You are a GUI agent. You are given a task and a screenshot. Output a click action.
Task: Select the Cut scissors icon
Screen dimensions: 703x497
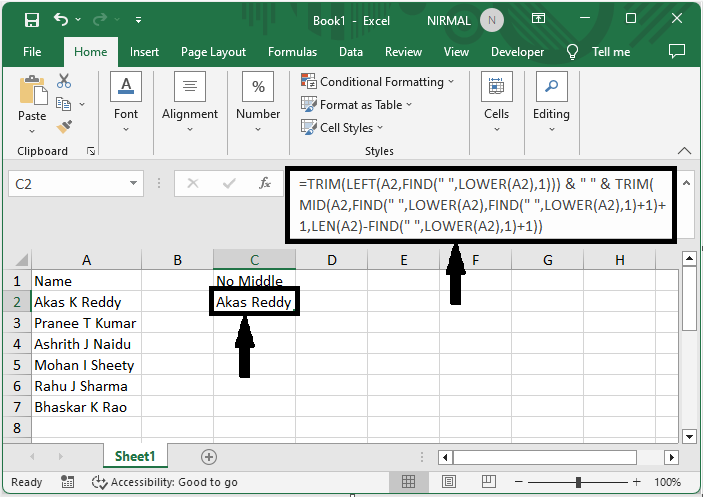(x=65, y=81)
